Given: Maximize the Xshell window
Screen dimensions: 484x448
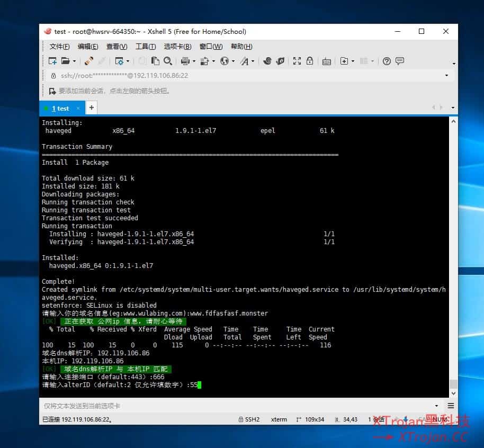Looking at the screenshot, I should (422, 31).
